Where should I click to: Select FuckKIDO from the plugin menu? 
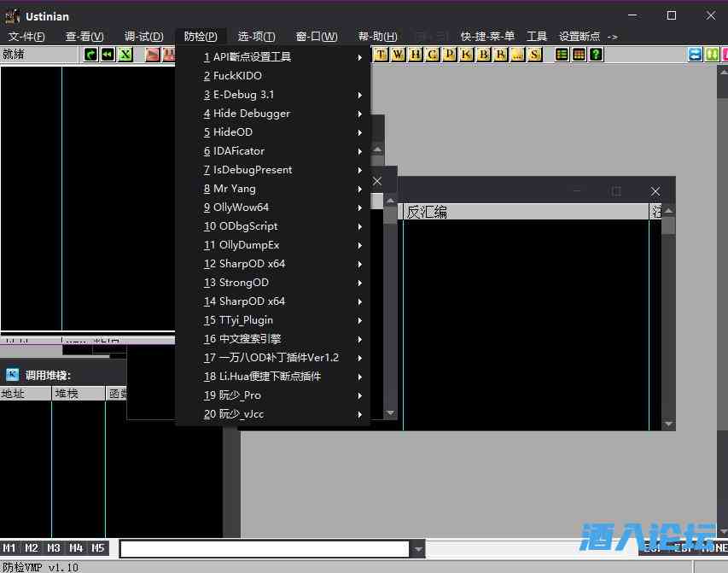point(237,76)
